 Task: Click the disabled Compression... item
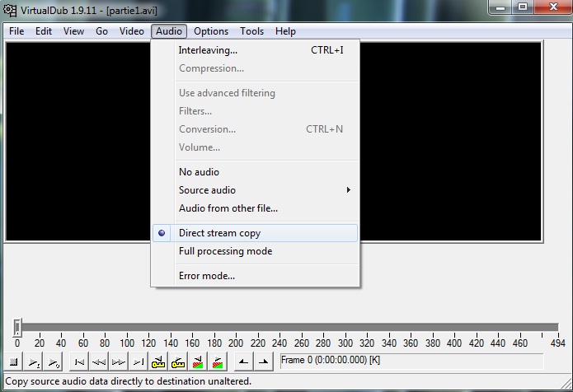click(x=255, y=68)
